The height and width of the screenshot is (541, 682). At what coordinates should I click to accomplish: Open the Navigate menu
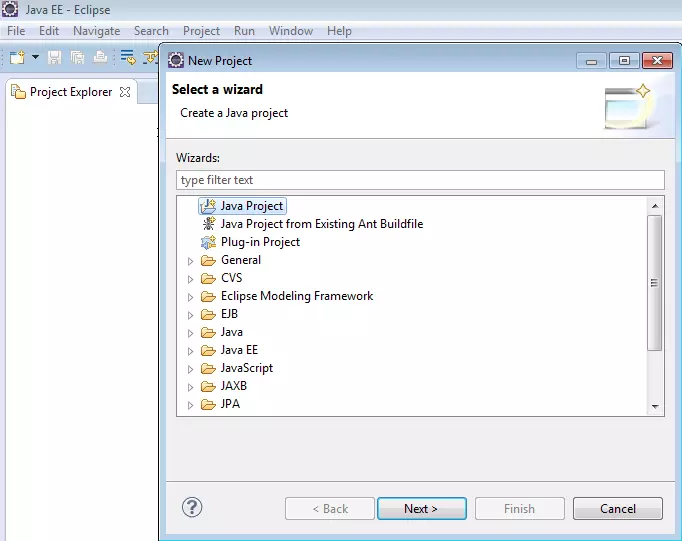97,31
